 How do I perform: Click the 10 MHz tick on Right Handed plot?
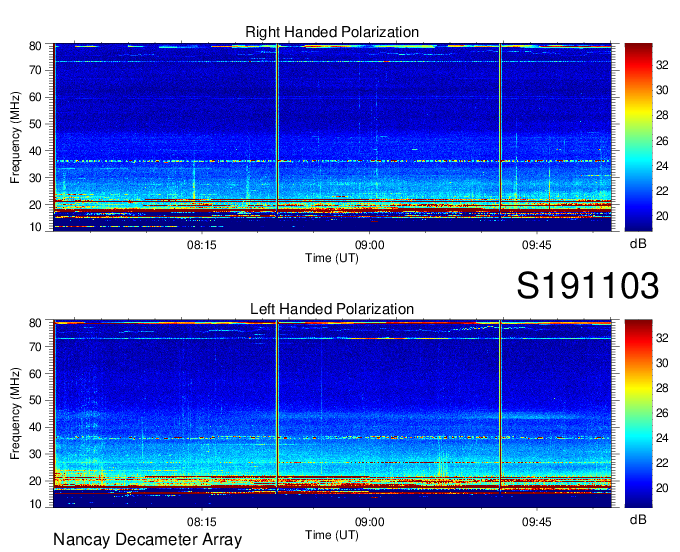[35, 227]
